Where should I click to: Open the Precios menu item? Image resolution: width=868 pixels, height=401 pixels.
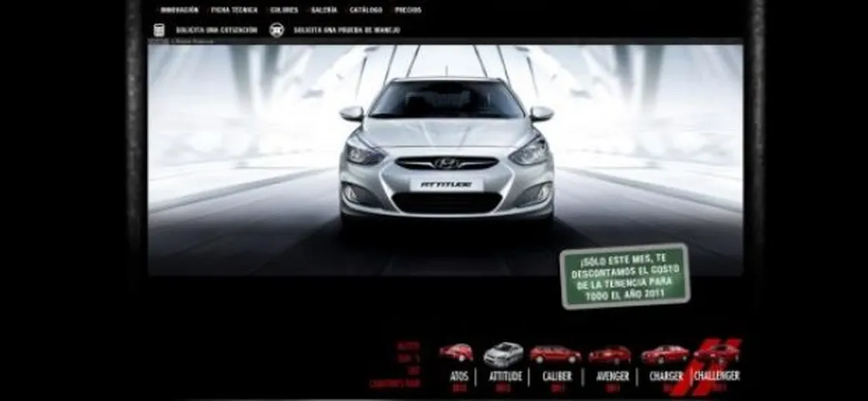tap(408, 10)
